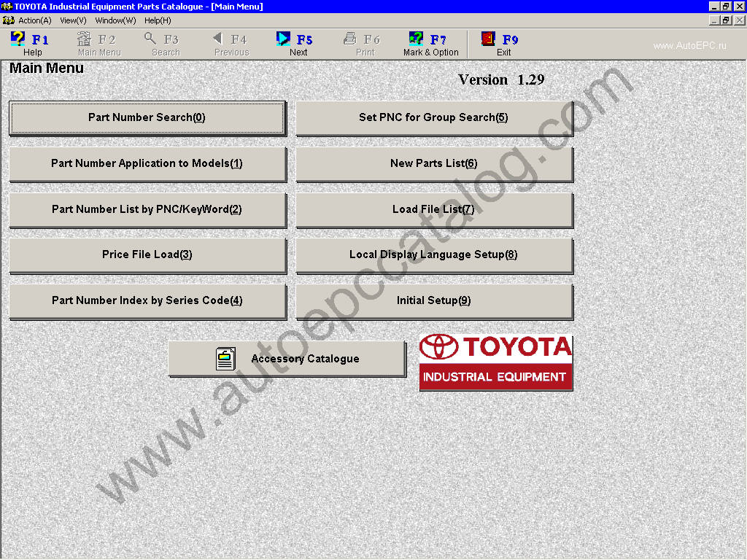Open the Action(A) menu
The image size is (747, 560).
(34, 20)
